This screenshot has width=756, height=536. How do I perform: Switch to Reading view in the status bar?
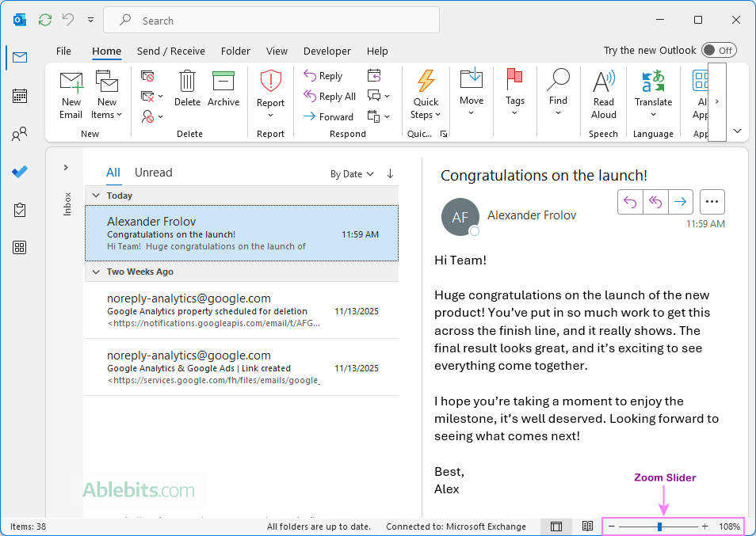[x=587, y=526]
